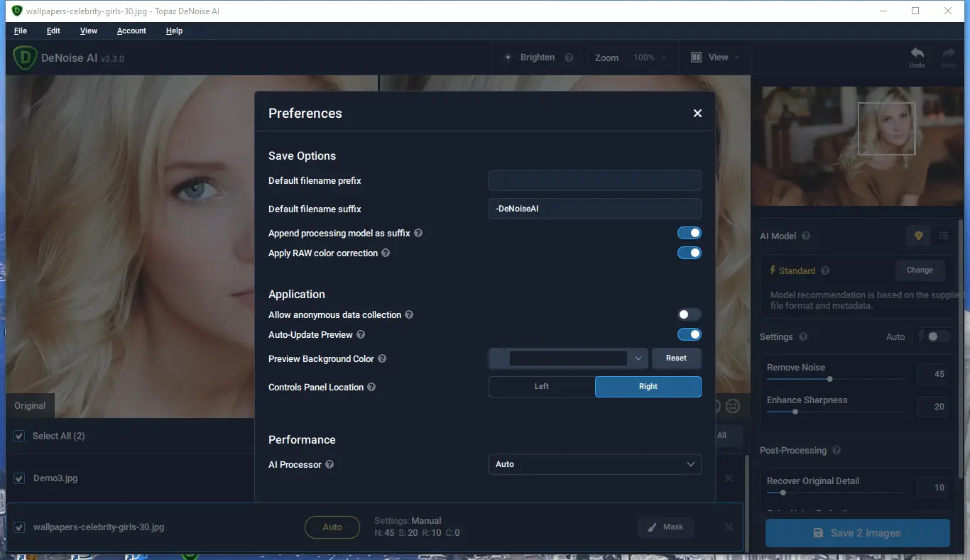Click the smiley feedback icon above file list
970x560 pixels.
[733, 406]
